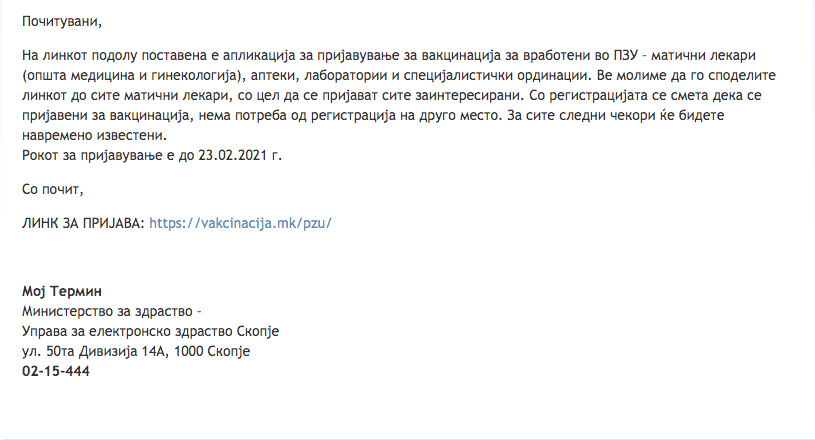Click the date 23.02.2021 in the deadline line
Viewport: 815px width, 440px height.
click(232, 155)
